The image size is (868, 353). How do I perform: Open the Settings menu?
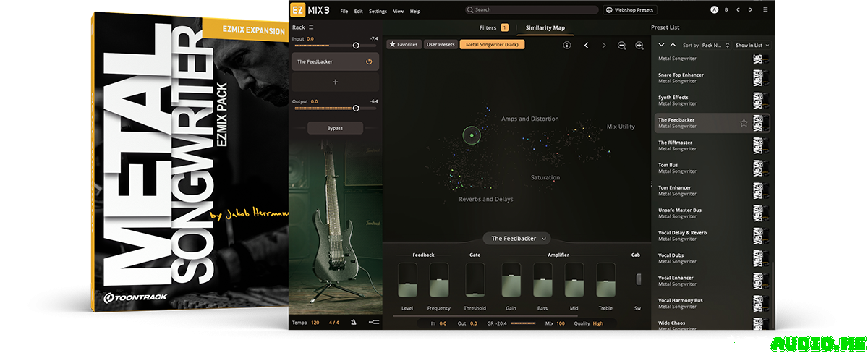coord(378,12)
